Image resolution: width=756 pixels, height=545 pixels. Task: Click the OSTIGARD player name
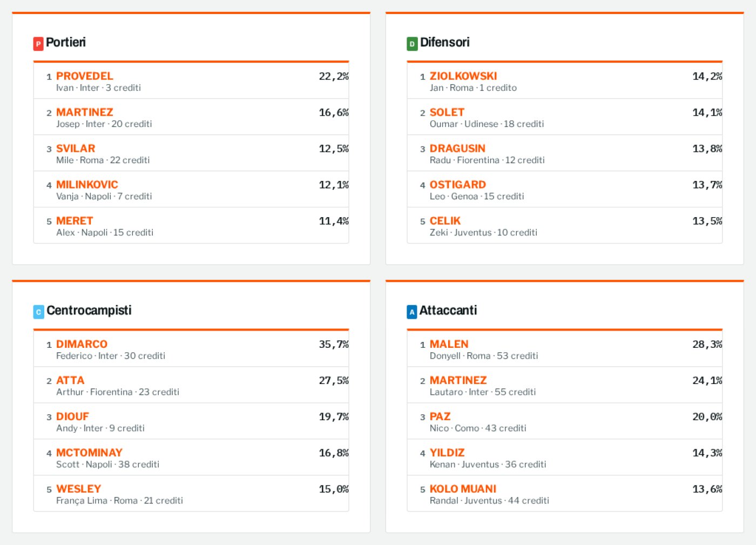tap(458, 185)
